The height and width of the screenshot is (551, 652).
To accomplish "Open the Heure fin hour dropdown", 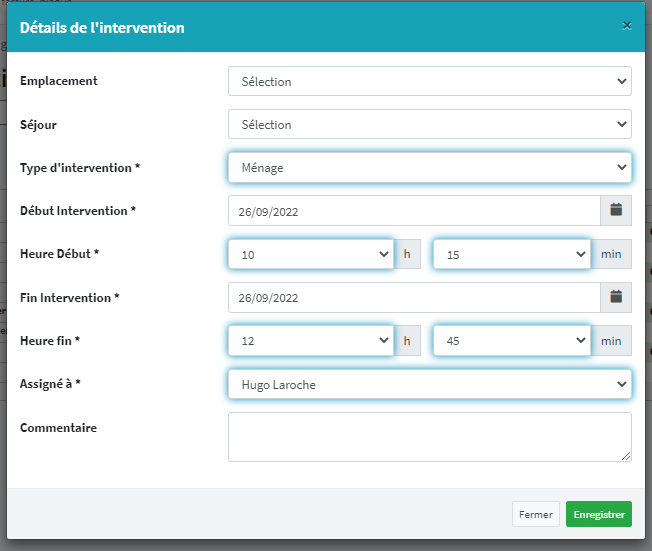I will click(310, 341).
